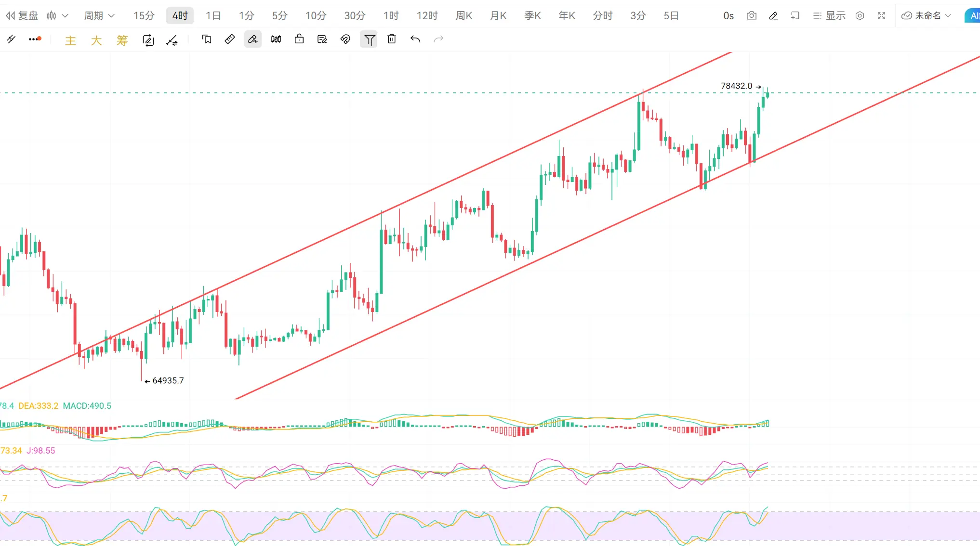This screenshot has height=546, width=980.
Task: Click the ruler measurement tool icon
Action: (x=230, y=39)
